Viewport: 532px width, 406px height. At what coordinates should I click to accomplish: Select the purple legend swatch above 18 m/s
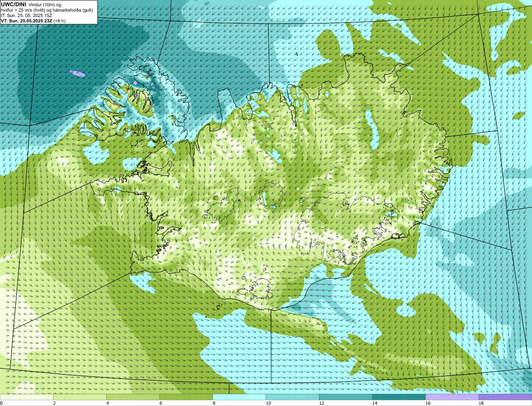click(505, 397)
